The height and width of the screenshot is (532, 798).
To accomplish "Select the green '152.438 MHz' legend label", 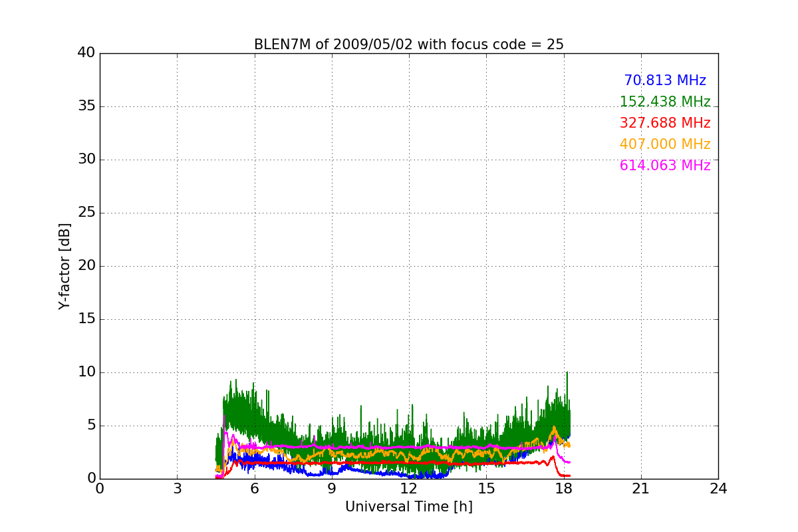I will pyautogui.click(x=665, y=102).
